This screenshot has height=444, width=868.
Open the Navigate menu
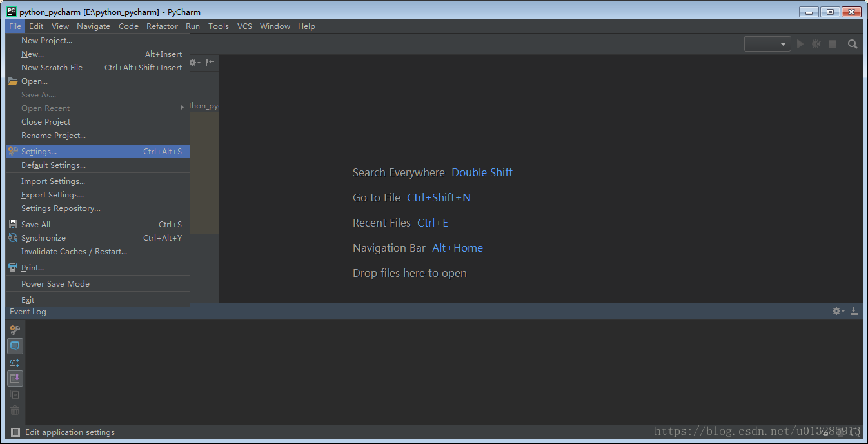94,26
